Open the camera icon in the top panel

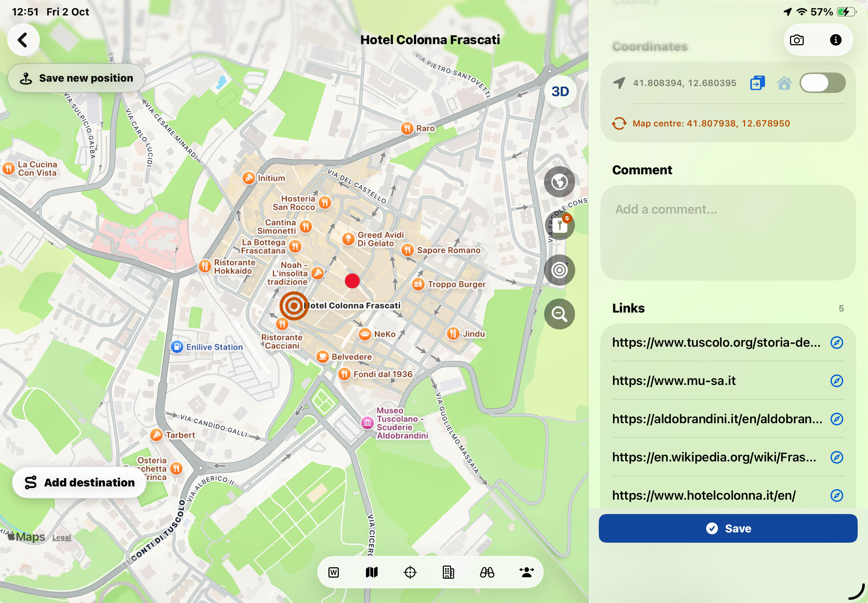[797, 40]
